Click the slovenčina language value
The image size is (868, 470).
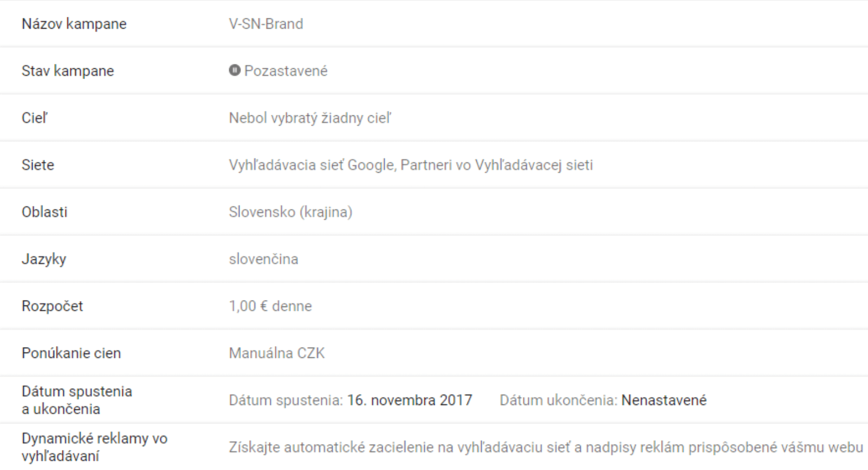(263, 259)
